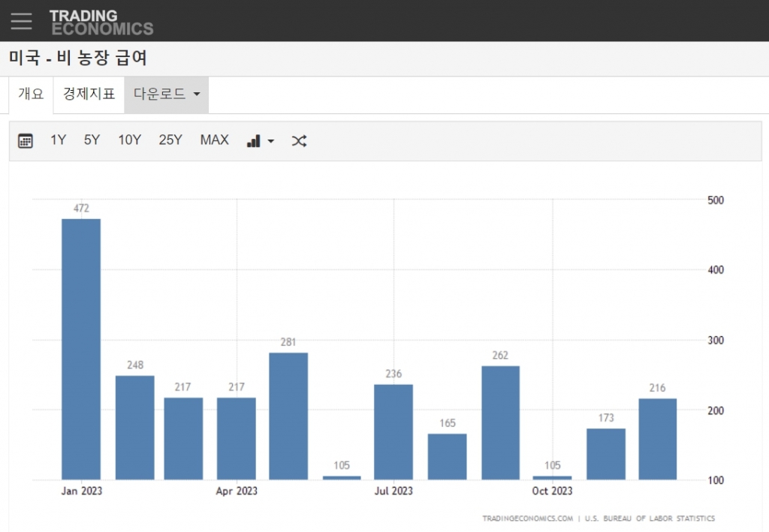Viewport: 769px width, 532px height.
Task: Open the calendar date range picker
Action: 26,141
